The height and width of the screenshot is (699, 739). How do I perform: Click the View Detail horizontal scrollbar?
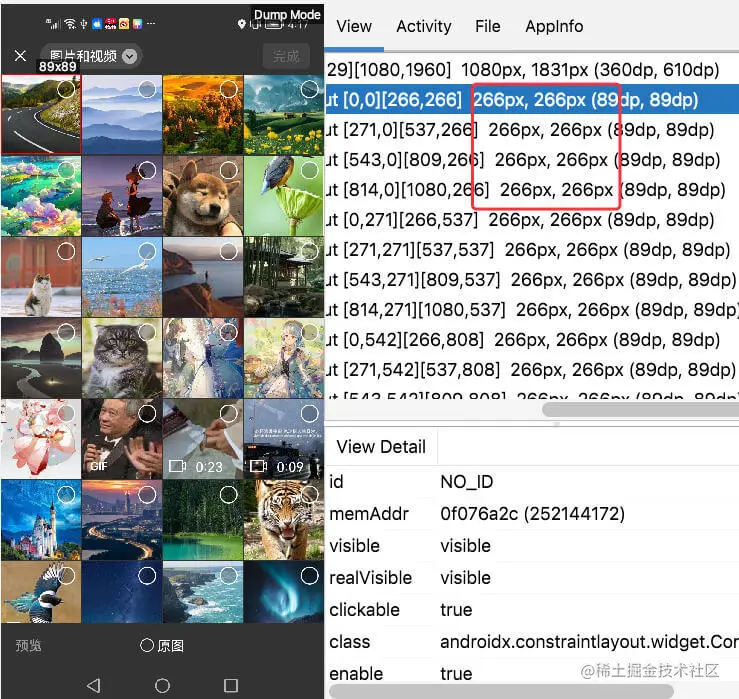click(x=501, y=691)
